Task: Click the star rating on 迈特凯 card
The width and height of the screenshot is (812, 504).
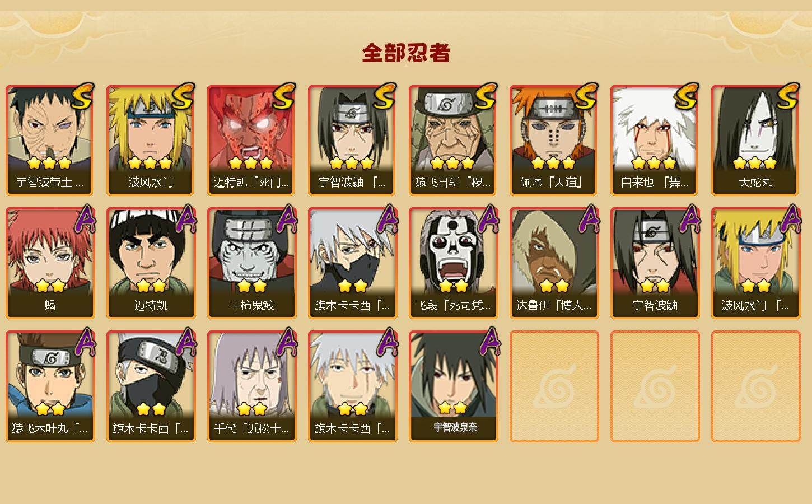Action: (x=151, y=286)
